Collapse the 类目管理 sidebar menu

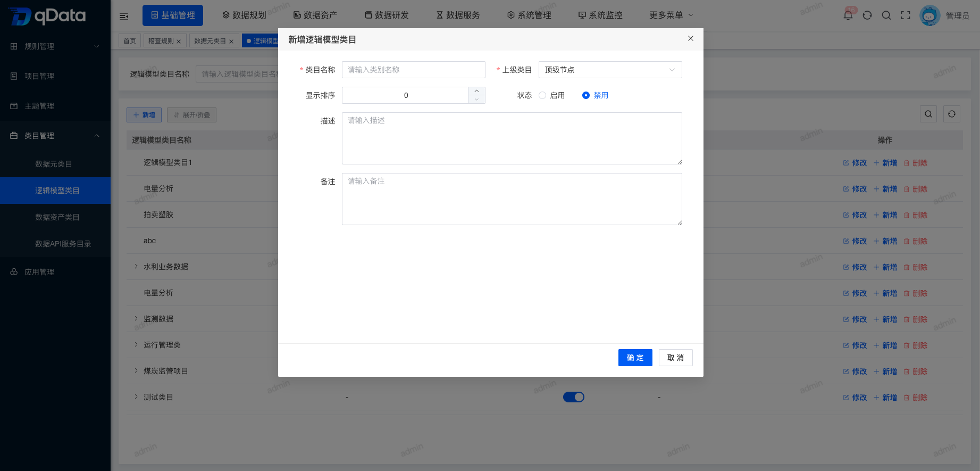[x=55, y=136]
